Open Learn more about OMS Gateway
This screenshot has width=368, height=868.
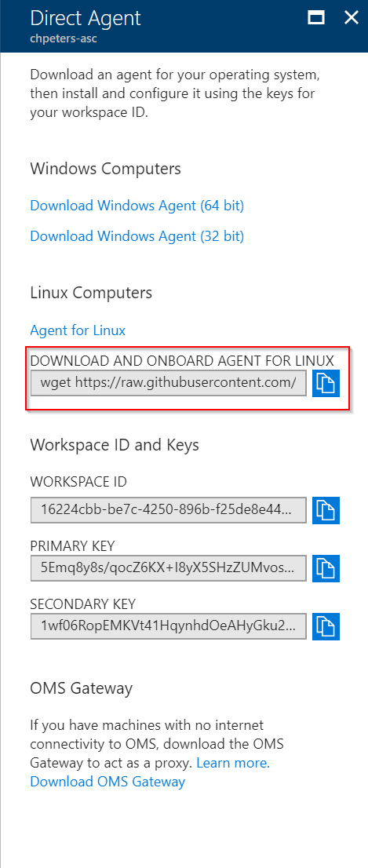pos(233,763)
